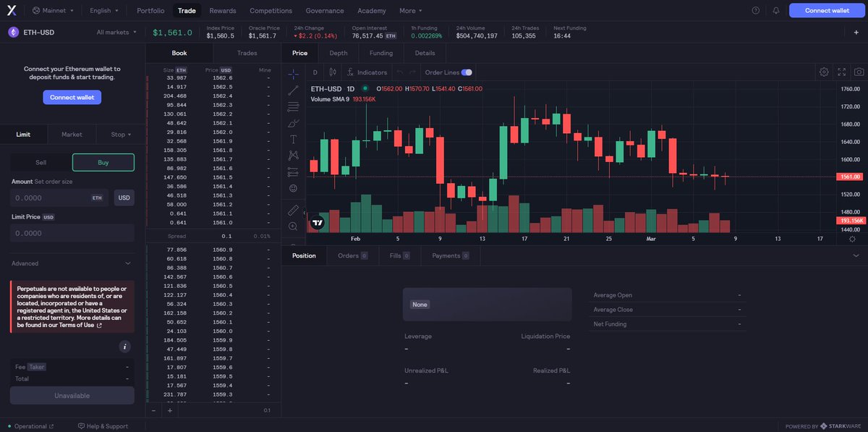Click Connect wallet in the sidebar
The image size is (868, 432).
[72, 97]
